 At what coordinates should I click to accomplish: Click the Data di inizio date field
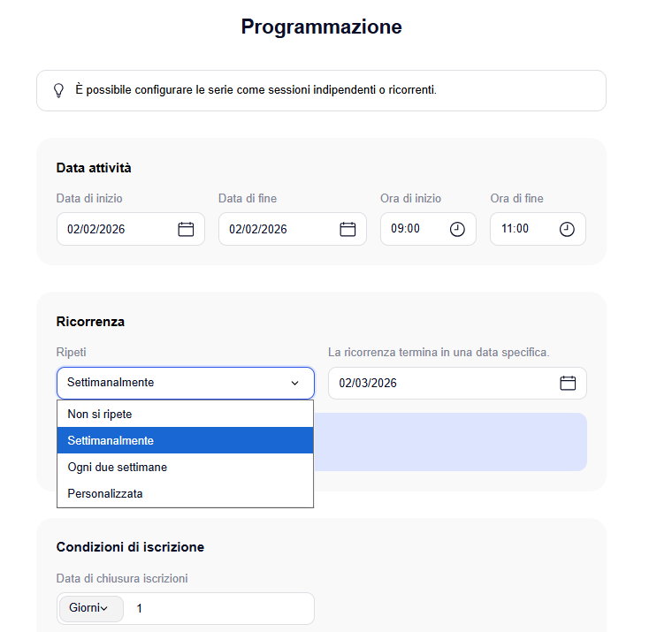tap(115, 229)
